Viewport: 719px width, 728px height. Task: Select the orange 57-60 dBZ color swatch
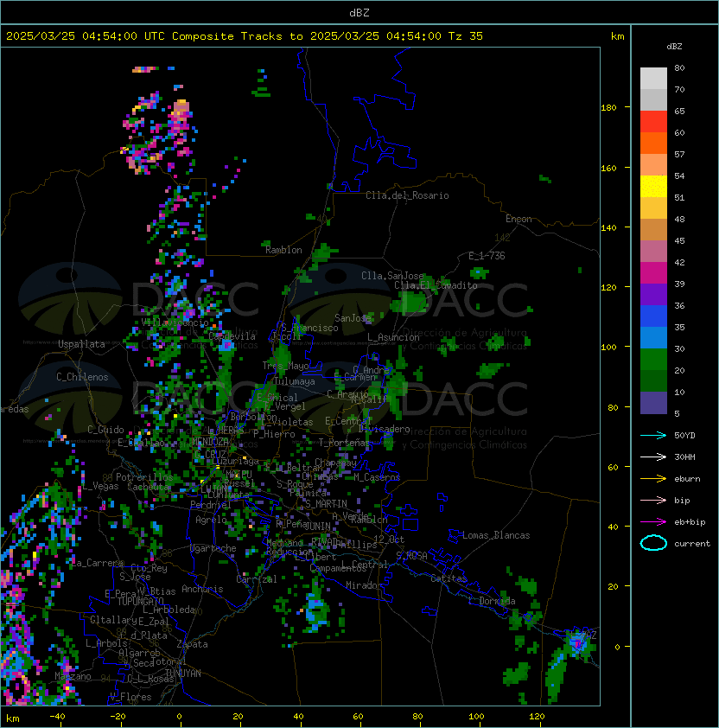[x=653, y=143]
